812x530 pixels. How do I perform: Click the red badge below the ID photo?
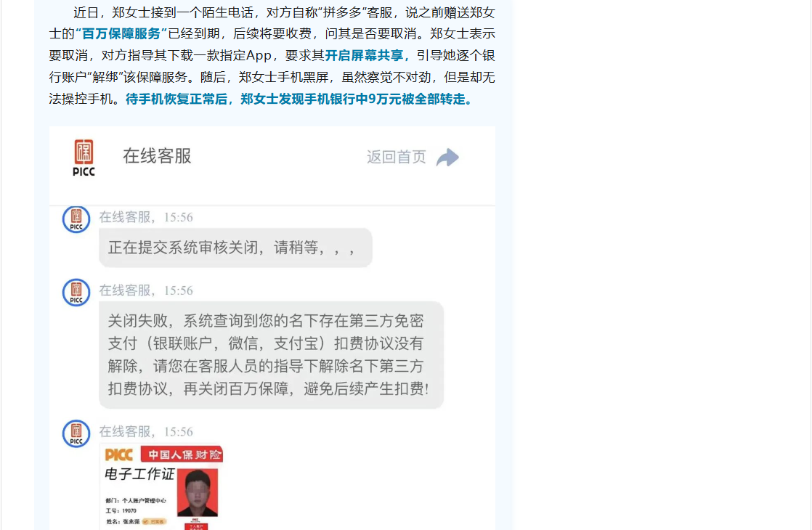click(x=196, y=526)
